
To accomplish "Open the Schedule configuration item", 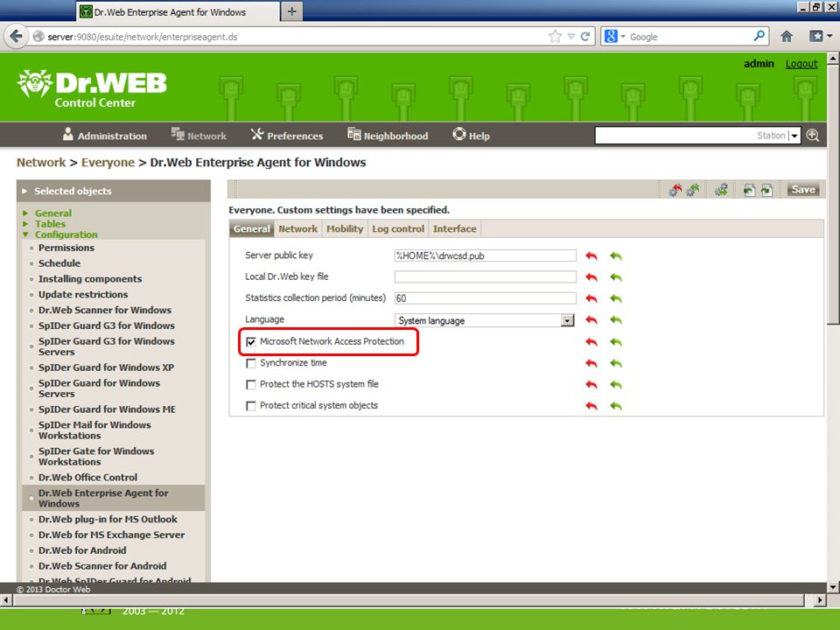I will point(59,263).
